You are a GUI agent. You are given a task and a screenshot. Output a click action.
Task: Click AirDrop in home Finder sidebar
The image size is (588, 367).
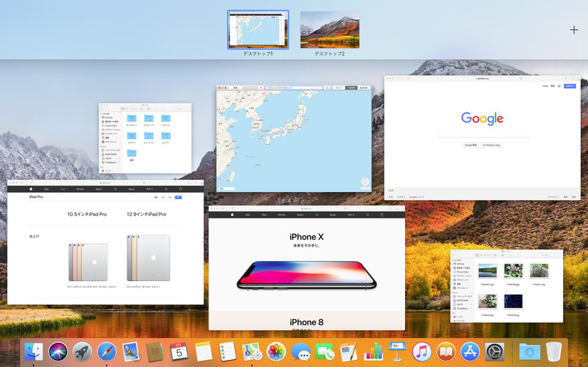point(110,117)
